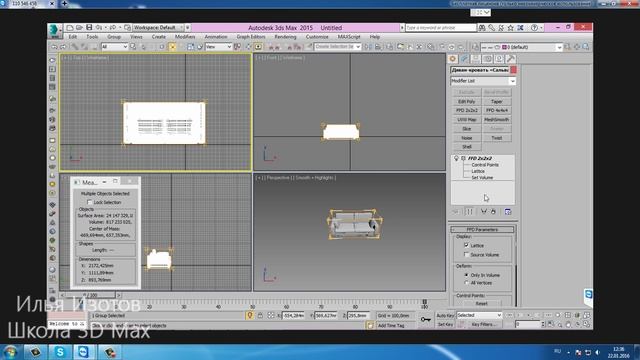Click the Open File icon in quick access toolbar

(x=79, y=28)
